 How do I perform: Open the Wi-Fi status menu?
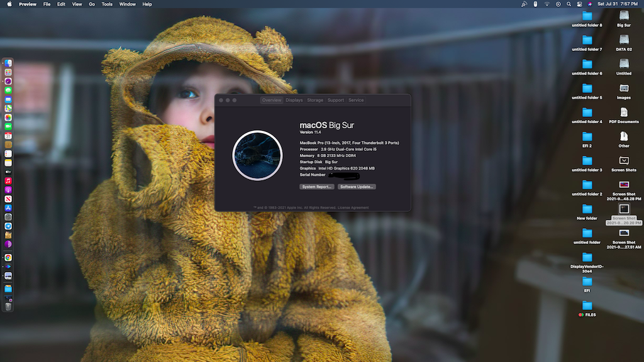[547, 4]
